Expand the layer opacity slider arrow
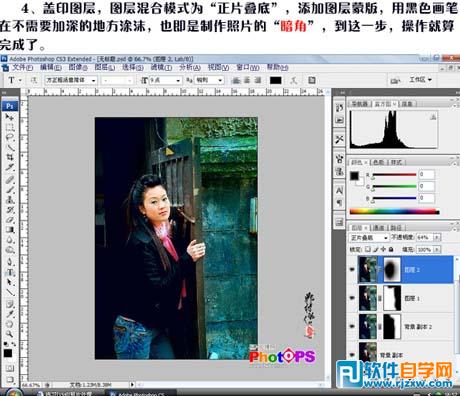This screenshot has height=396, width=460. tap(437, 238)
